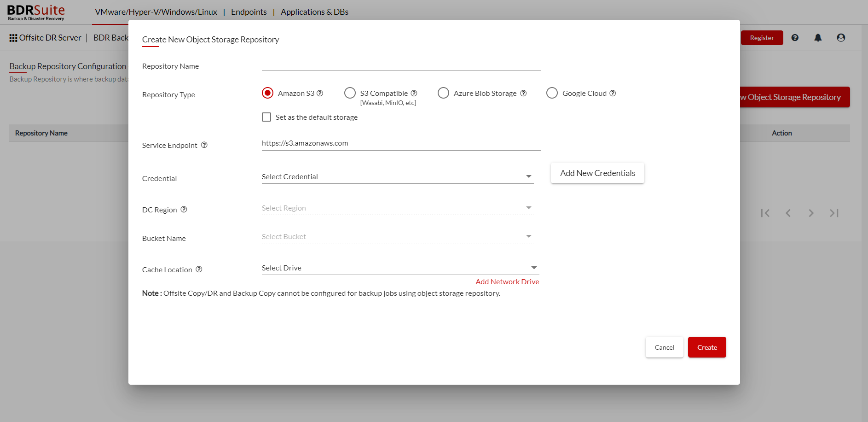Viewport: 868px width, 422px height.
Task: Open help tooltip next to Amazon S3
Action: point(320,93)
